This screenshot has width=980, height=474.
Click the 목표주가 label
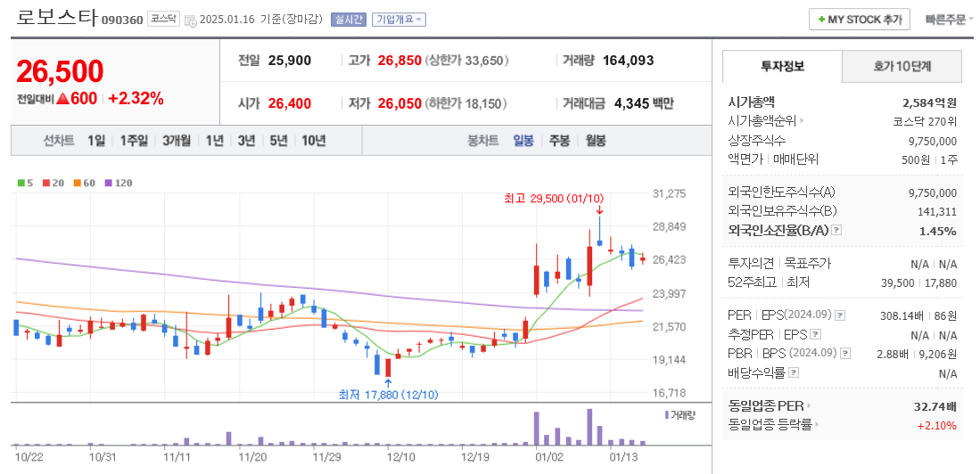[808, 263]
